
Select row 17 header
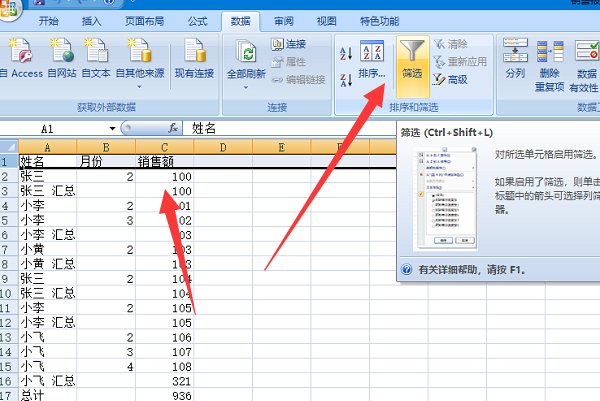point(9,395)
